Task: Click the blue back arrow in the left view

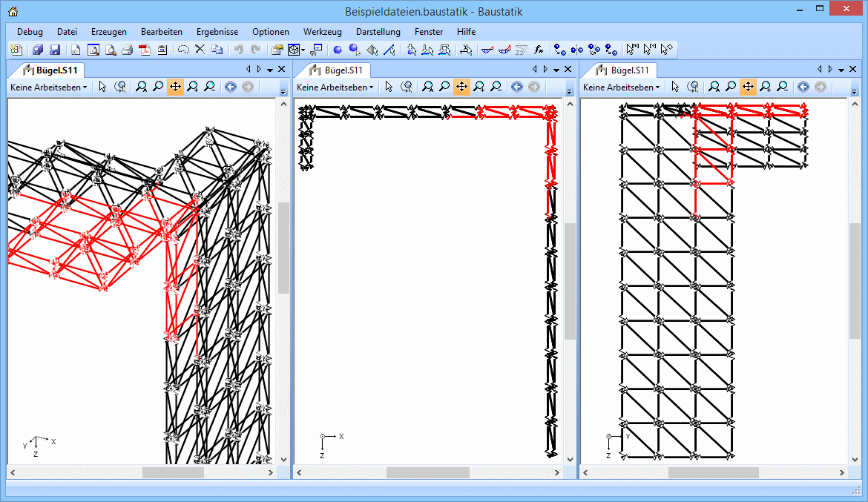Action: (230, 87)
